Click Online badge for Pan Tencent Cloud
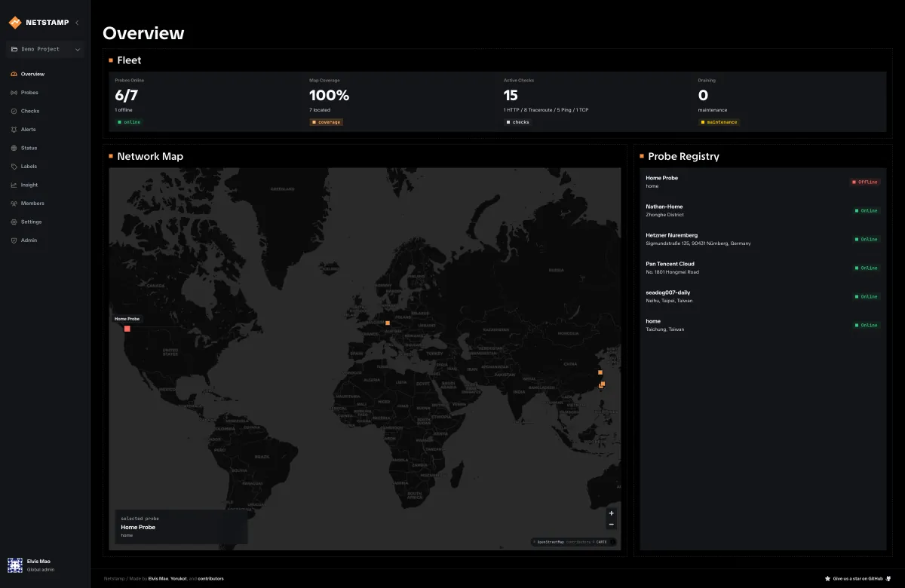 pyautogui.click(x=867, y=268)
